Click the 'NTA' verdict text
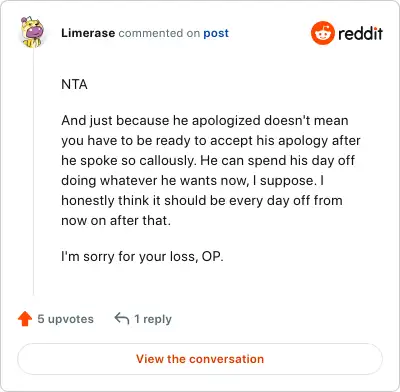Screen dimensions: 400x392 (74, 84)
